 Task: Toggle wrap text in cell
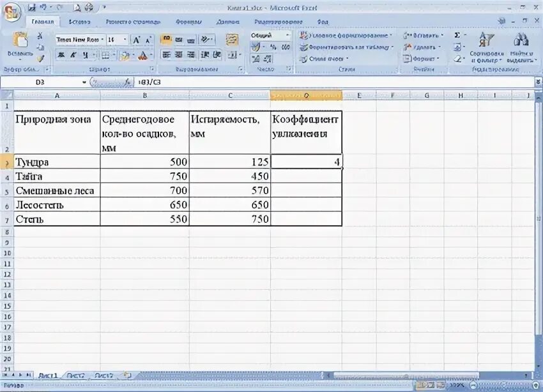(232, 40)
